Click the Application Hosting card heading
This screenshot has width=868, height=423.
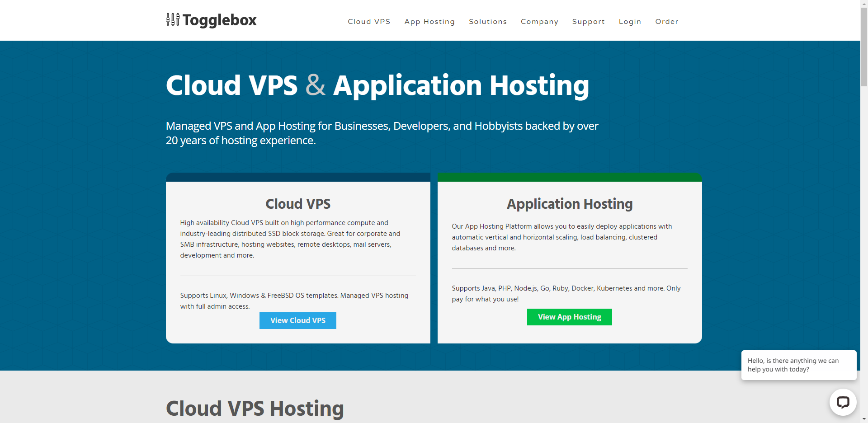coord(569,204)
